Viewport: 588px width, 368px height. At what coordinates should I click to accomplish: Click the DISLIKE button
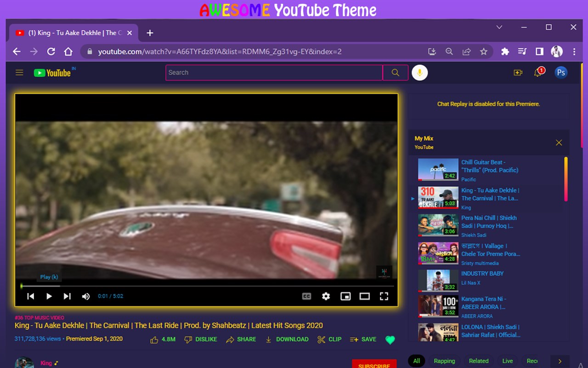(x=201, y=339)
